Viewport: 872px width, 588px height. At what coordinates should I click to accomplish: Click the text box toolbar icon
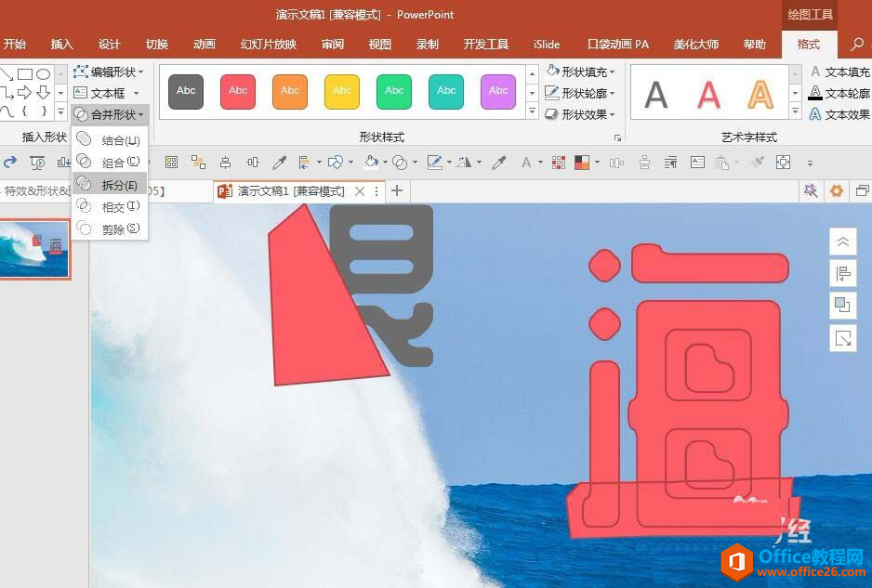point(697,163)
